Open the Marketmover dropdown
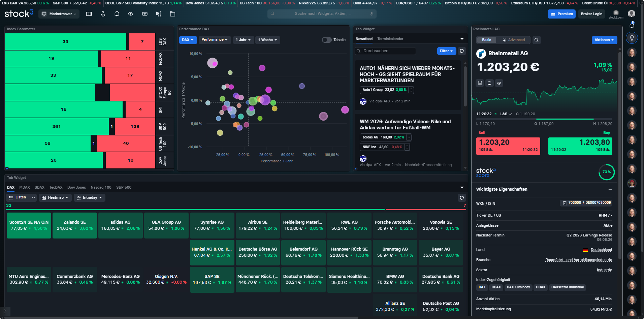Screen dimensions: 644x319 click(59, 14)
